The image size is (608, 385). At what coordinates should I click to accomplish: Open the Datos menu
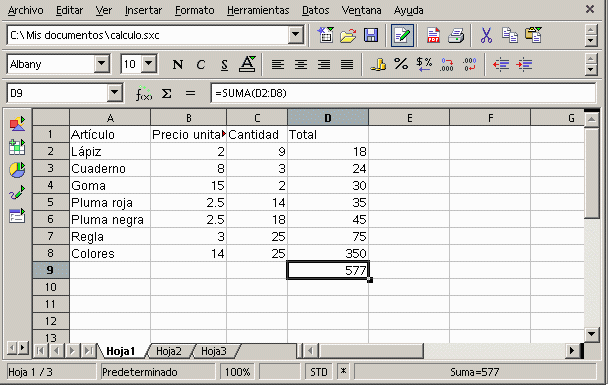[316, 10]
